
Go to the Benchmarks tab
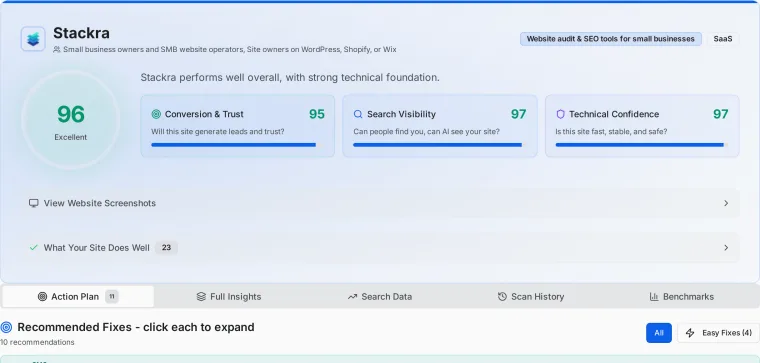tap(681, 297)
